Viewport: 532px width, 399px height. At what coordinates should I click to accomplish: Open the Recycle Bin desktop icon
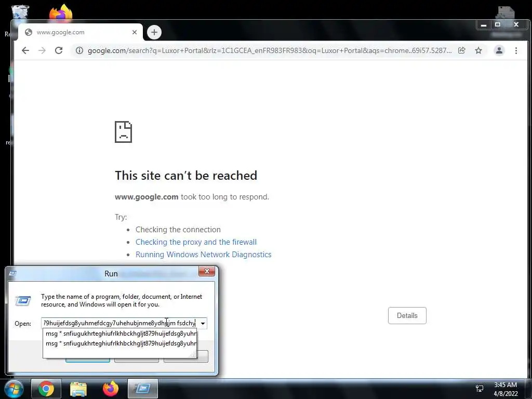pyautogui.click(x=20, y=12)
